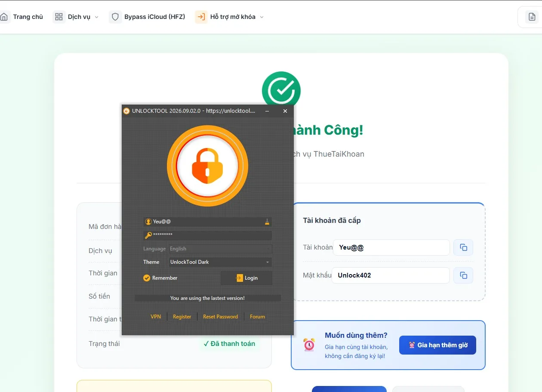Click the Login button in UnlockTool

(246, 278)
